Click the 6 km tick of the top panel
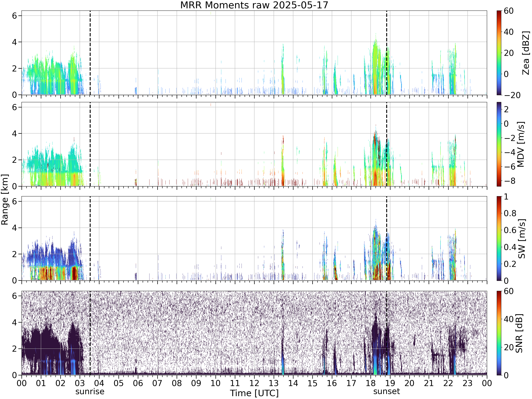This screenshot has width=532, height=399. 15,16
